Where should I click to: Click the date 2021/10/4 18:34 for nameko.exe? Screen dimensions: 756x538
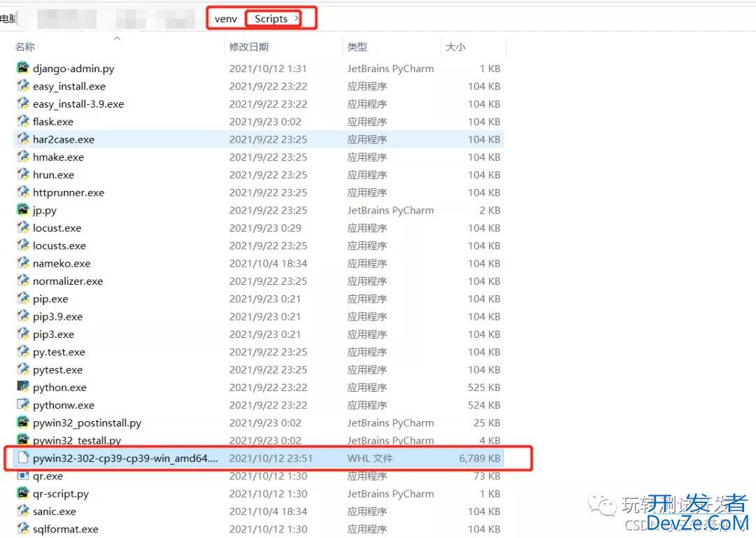[268, 263]
